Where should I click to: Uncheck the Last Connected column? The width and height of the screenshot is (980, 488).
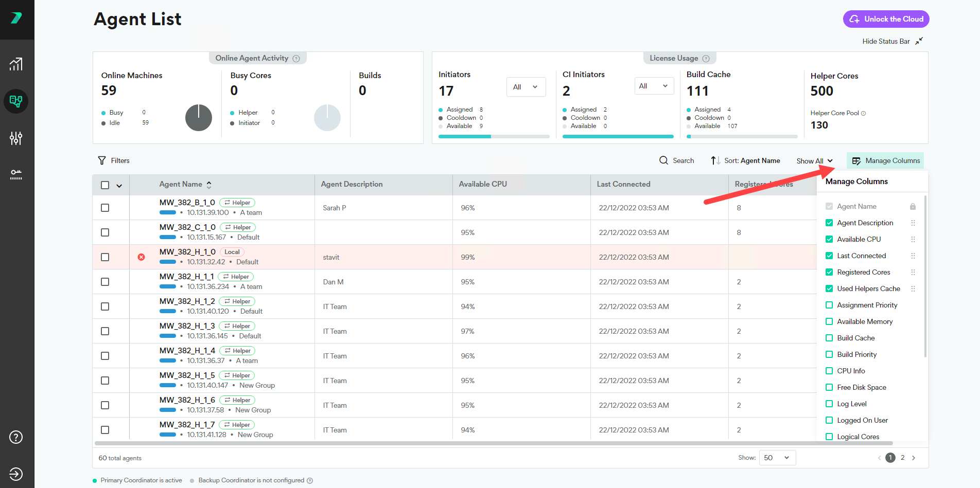(829, 256)
